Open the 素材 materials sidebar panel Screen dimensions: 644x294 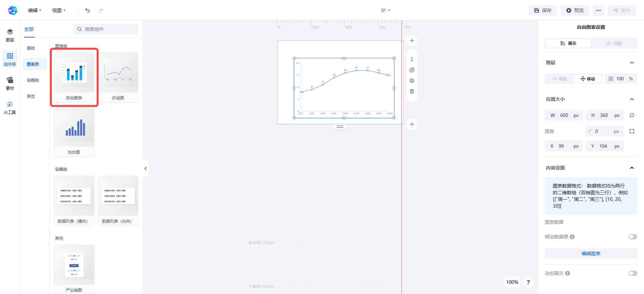tap(10, 83)
